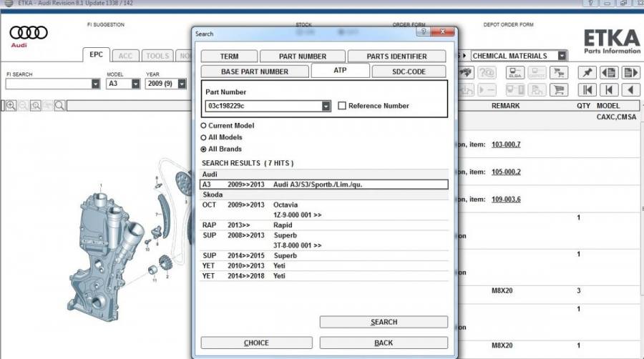
Task: Click the search magnifier icon above the illustration
Action: (x=59, y=106)
